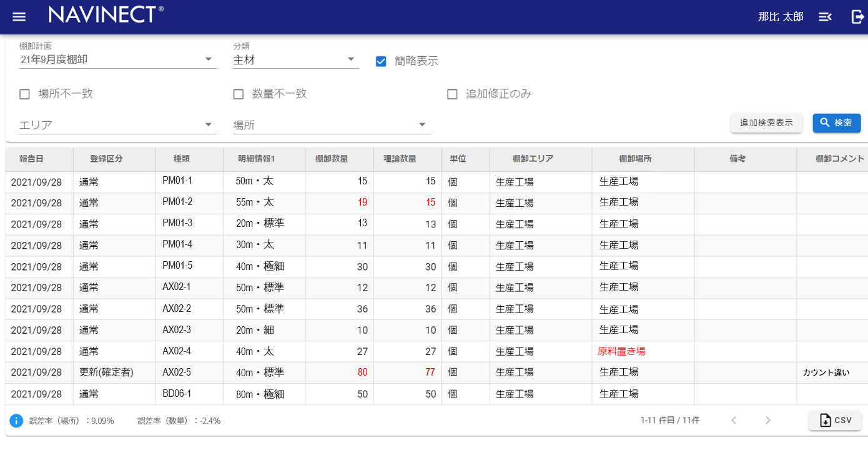The image size is (868, 475).
Task: Open the hamburger navigation menu
Action: 19,17
